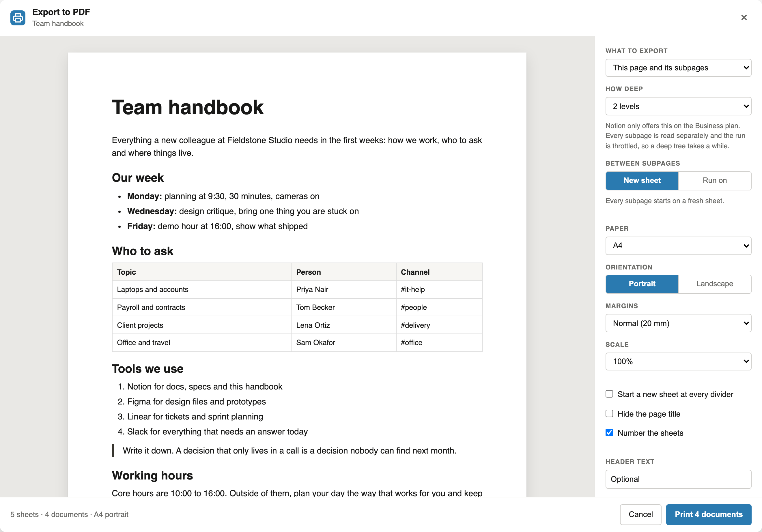Click the 5 sheets status summary
The height and width of the screenshot is (532, 762).
[x=69, y=514]
